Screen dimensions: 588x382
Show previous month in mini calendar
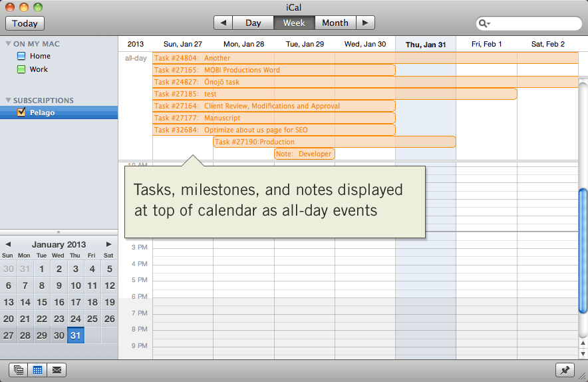[8, 244]
